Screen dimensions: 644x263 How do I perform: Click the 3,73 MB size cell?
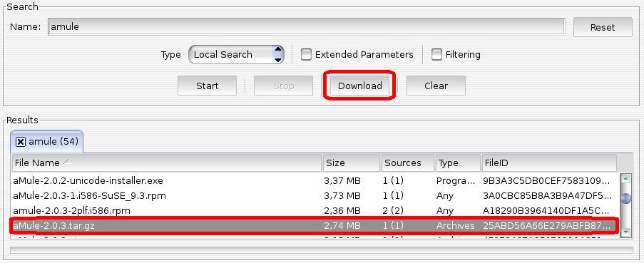pos(342,196)
